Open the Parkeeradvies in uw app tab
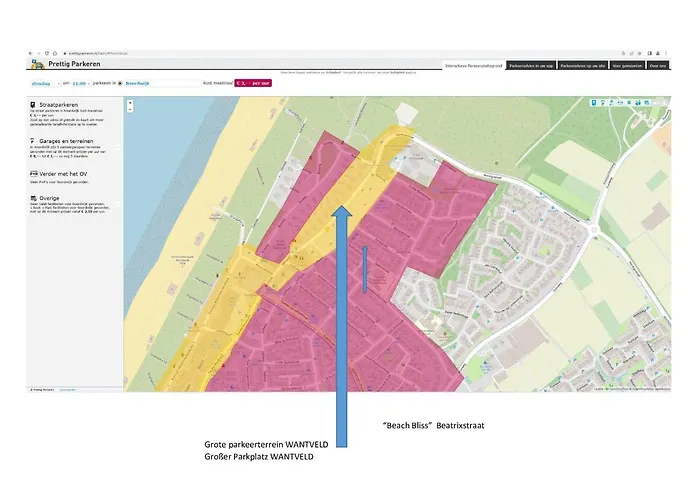Screen dimensions: 700x500 530,66
